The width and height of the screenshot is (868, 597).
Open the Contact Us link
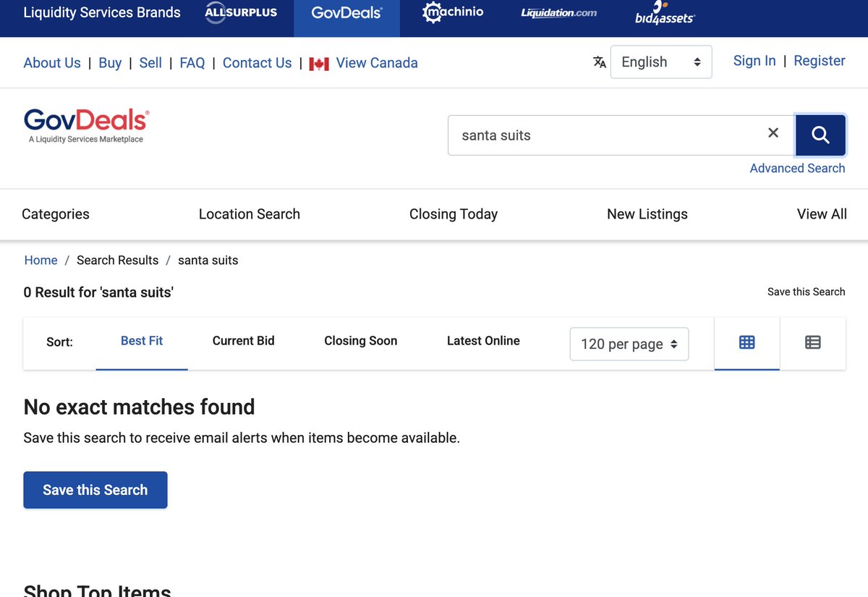[258, 63]
